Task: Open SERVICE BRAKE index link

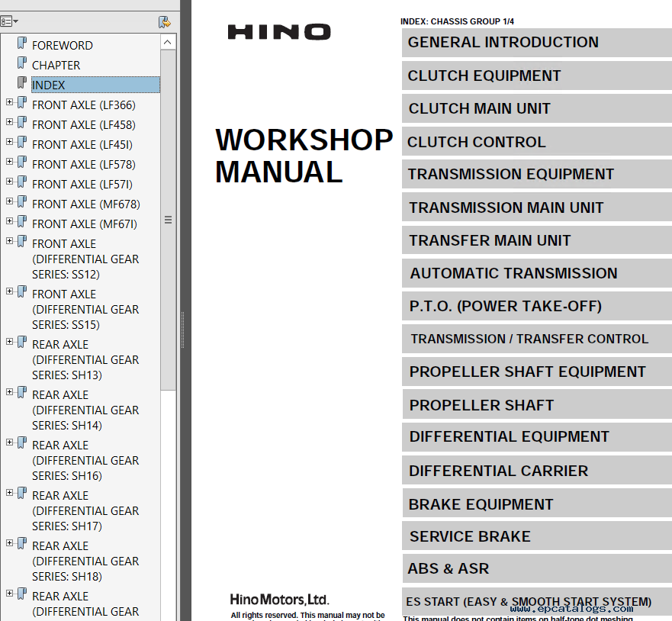Action: point(536,536)
